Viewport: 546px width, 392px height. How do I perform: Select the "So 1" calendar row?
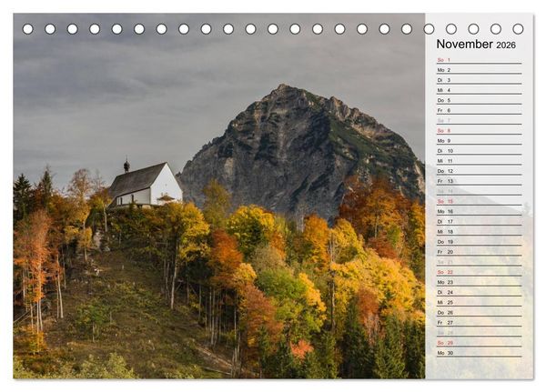coord(480,60)
